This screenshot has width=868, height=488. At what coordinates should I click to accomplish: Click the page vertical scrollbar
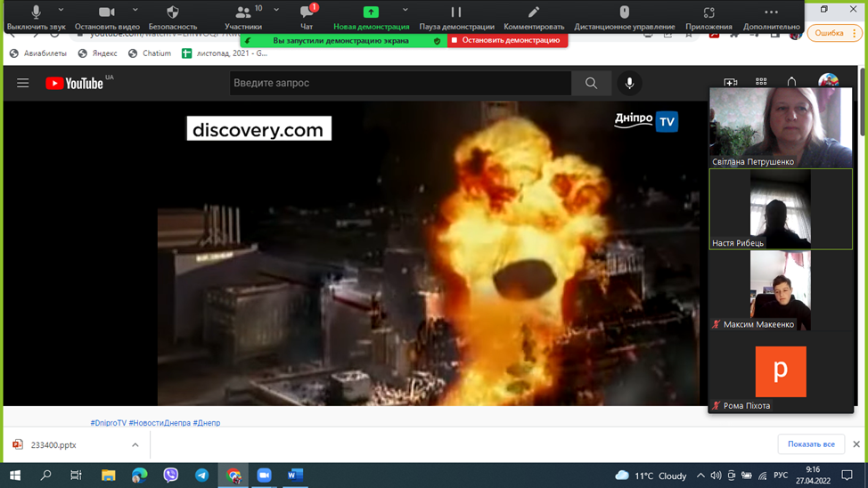pos(863,102)
